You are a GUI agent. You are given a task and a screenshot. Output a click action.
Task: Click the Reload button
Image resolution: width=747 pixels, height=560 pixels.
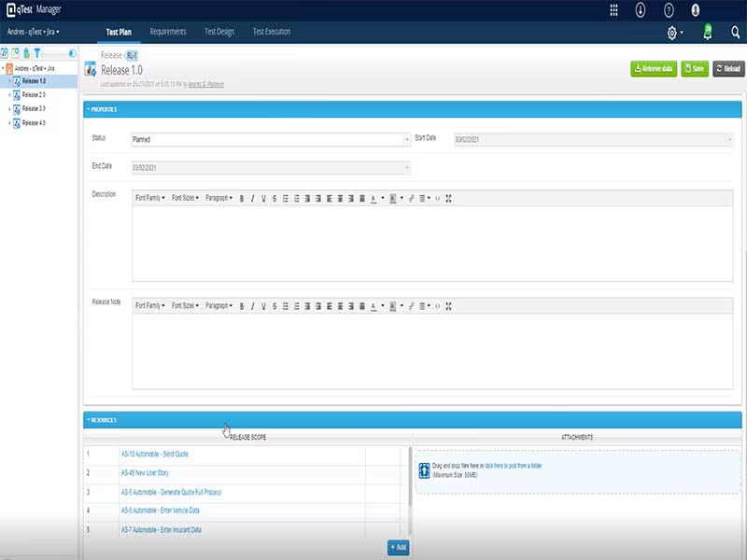pyautogui.click(x=728, y=68)
